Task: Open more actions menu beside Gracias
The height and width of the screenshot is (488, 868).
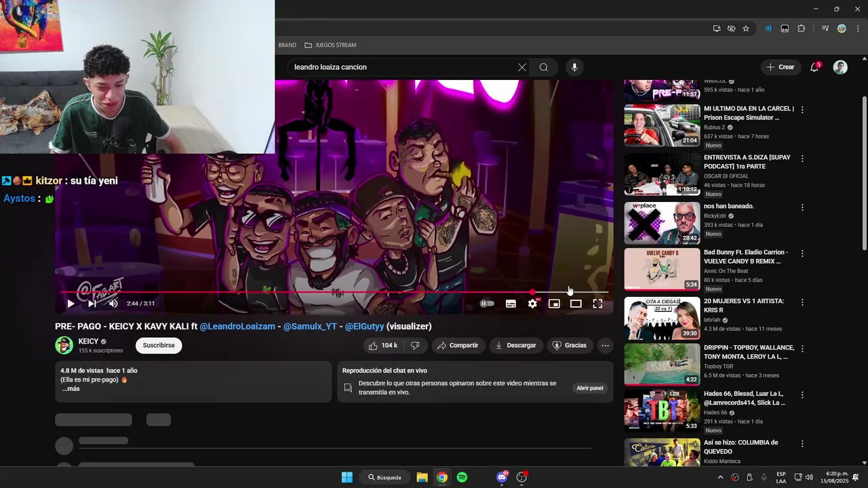Action: click(x=606, y=346)
